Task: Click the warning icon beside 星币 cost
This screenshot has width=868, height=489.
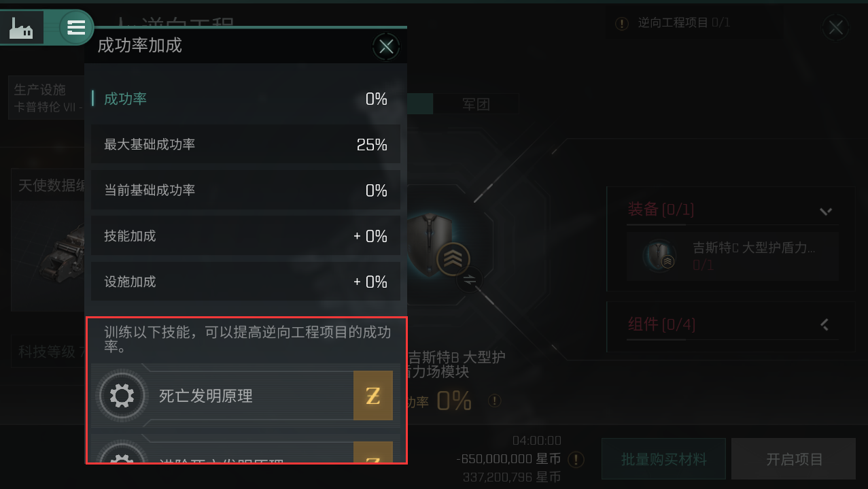Action: pyautogui.click(x=576, y=460)
